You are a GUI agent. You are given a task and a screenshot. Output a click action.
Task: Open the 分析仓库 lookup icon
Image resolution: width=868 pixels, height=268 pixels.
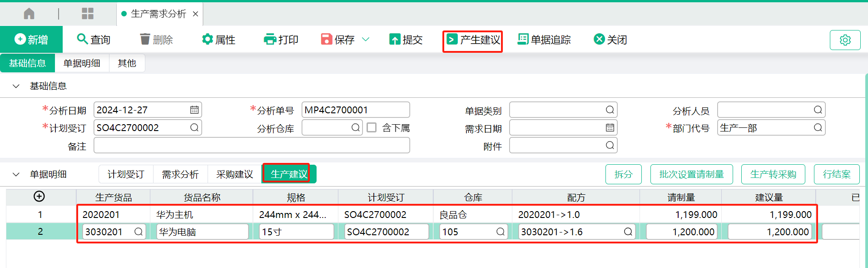[x=356, y=127]
